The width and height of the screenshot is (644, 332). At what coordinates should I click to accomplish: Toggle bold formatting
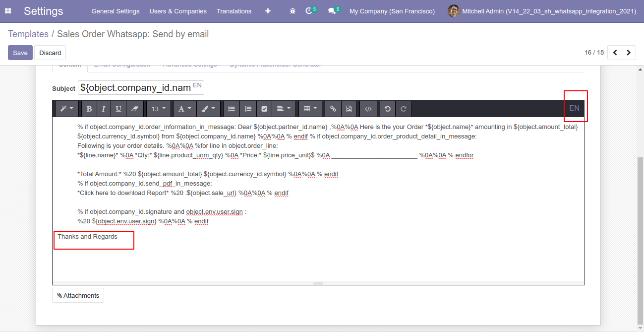[89, 109]
